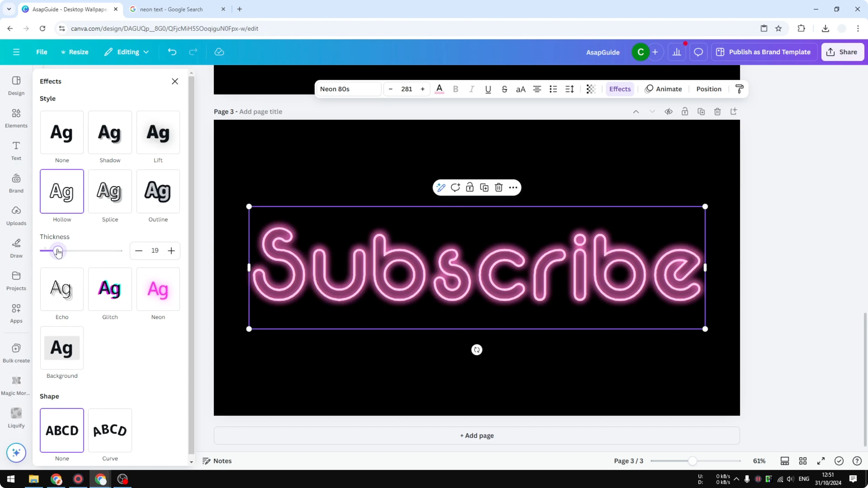Image resolution: width=868 pixels, height=488 pixels.
Task: Click the Add page button
Action: pos(476,435)
